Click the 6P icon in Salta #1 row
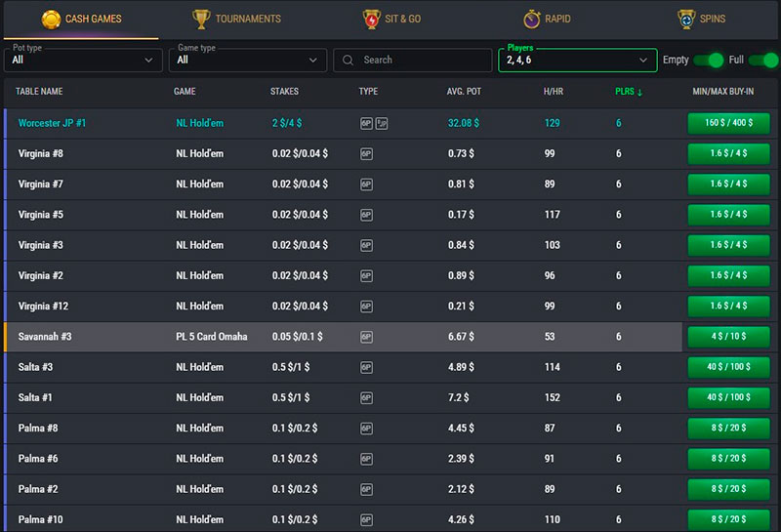The width and height of the screenshot is (781, 532). click(366, 397)
